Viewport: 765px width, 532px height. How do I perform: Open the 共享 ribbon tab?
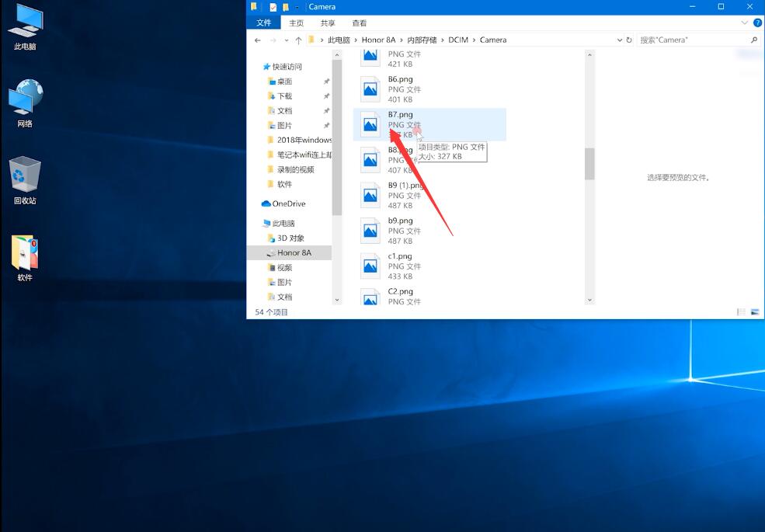point(328,23)
